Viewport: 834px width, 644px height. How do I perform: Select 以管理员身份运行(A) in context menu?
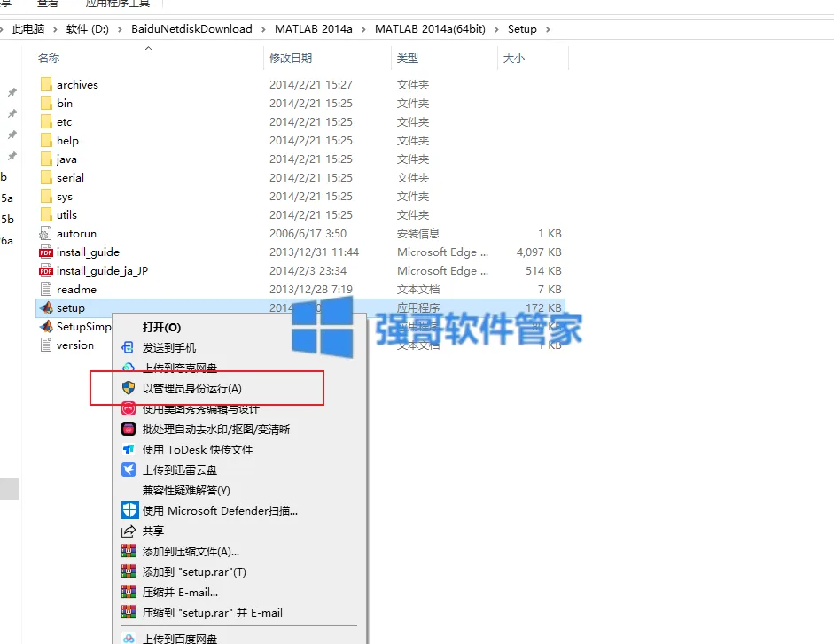(x=192, y=389)
